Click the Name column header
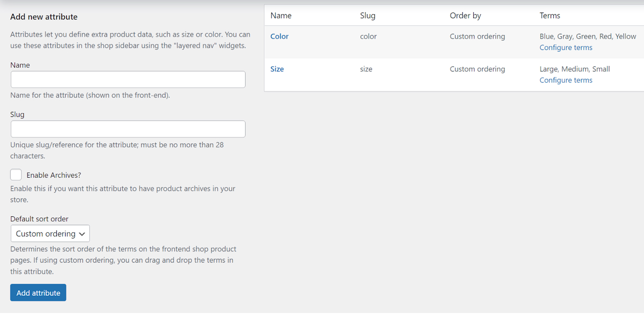This screenshot has height=314, width=644. (x=281, y=15)
